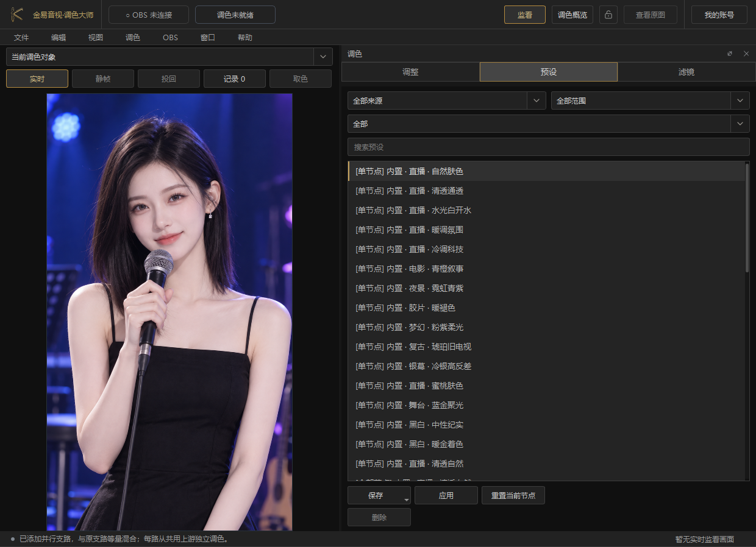Activate the 取色 color picker button
756x547 pixels.
coord(301,79)
